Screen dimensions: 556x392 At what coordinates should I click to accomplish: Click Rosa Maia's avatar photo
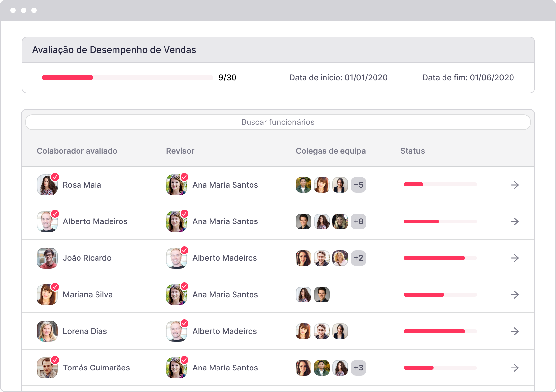tap(47, 185)
